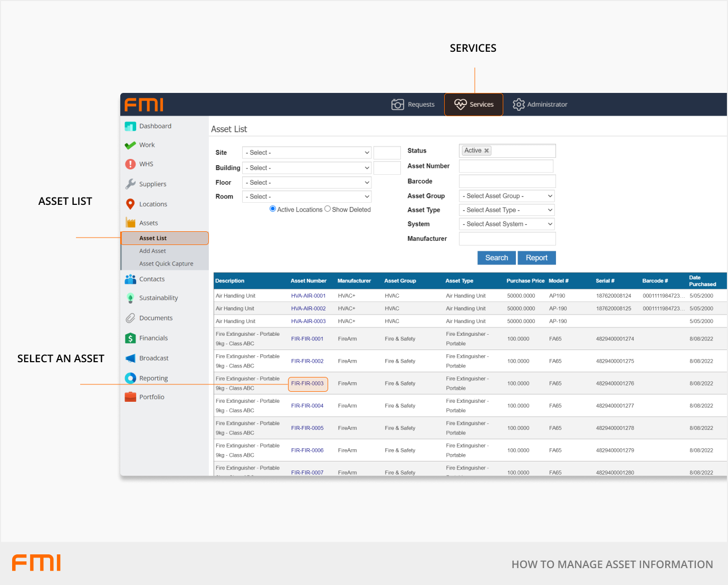Open asset link FIR-FIR-0003
The width and height of the screenshot is (728, 585).
pos(308,384)
